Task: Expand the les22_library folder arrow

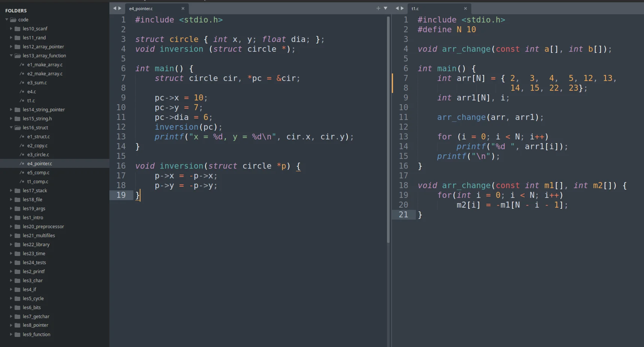Action: 11,245
